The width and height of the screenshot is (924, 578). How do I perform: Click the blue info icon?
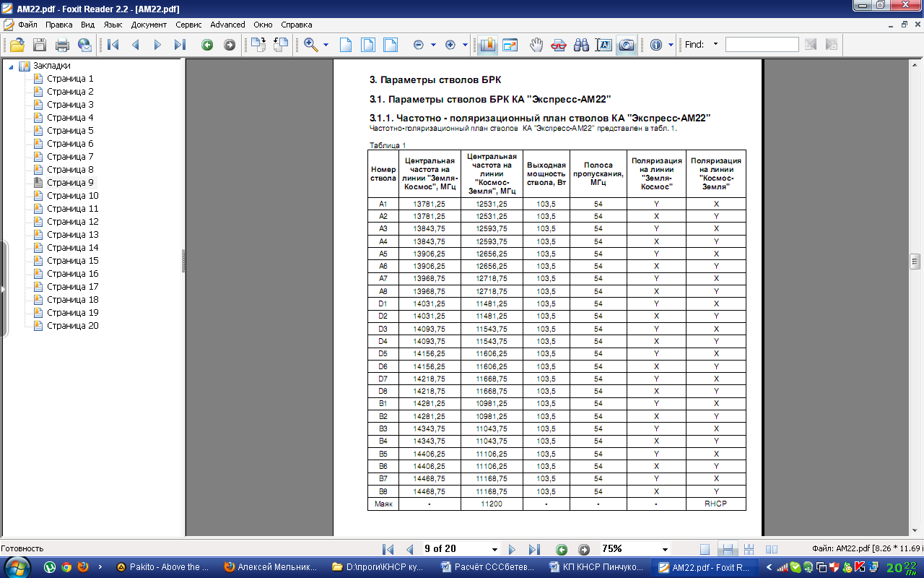(656, 45)
